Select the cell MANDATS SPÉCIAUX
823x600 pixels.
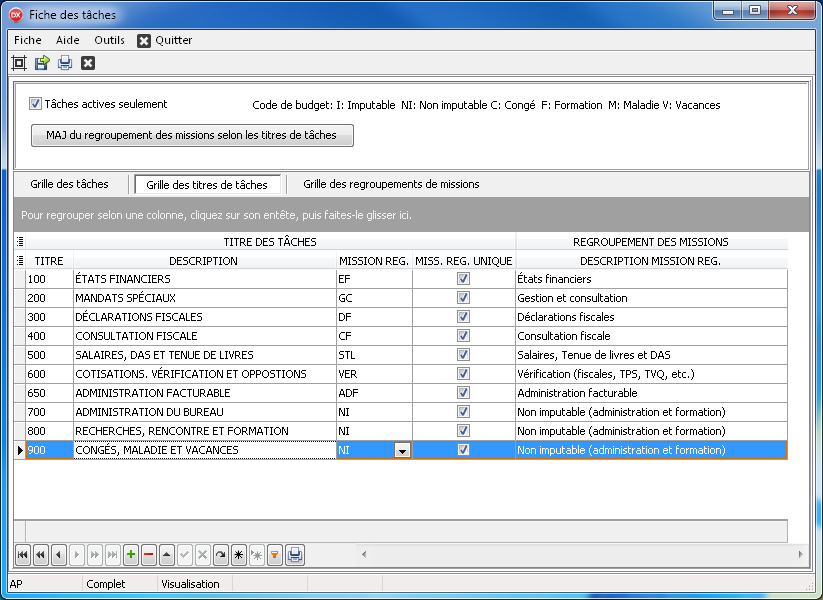[x=205, y=298]
